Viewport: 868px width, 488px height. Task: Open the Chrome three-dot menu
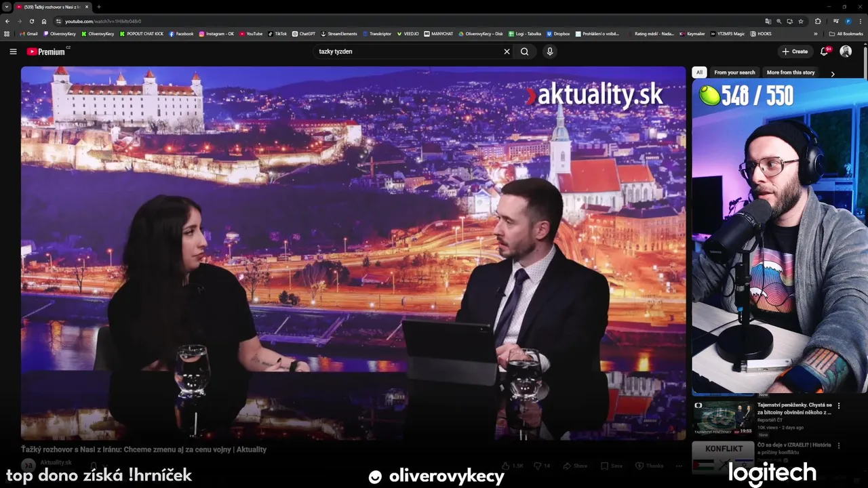pos(861,21)
